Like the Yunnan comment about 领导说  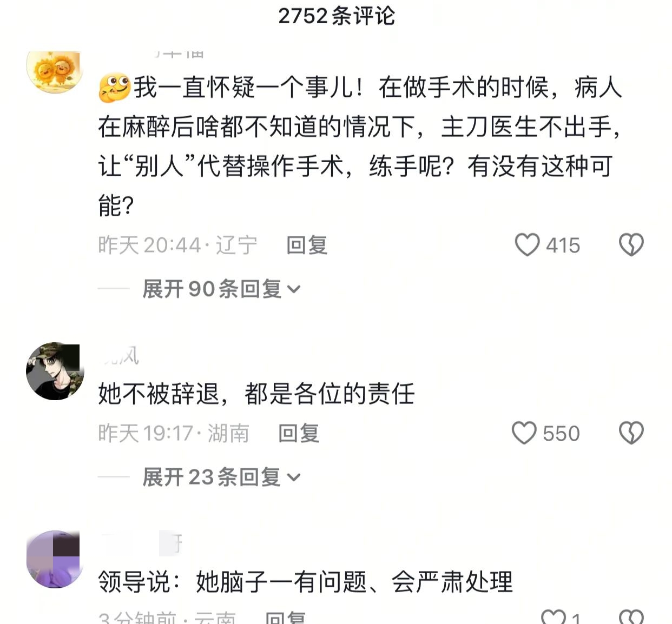pos(553,617)
